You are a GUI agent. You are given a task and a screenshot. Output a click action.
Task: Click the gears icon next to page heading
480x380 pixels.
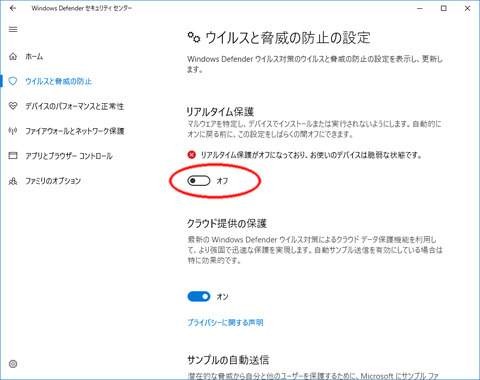[x=194, y=37]
